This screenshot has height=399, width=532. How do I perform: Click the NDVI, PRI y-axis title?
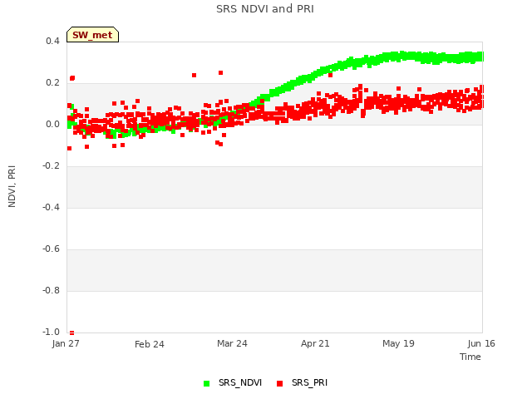tap(12, 186)
